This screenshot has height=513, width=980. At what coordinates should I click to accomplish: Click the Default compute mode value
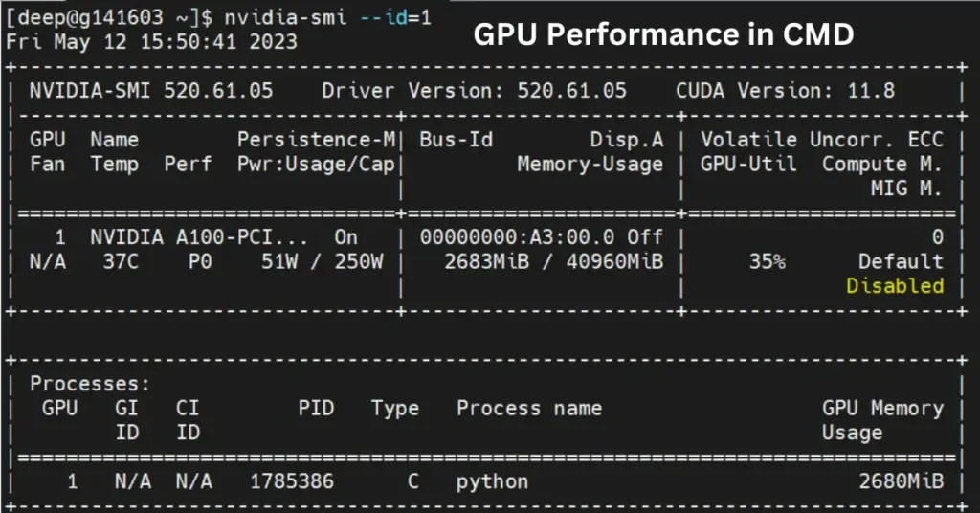(x=901, y=262)
